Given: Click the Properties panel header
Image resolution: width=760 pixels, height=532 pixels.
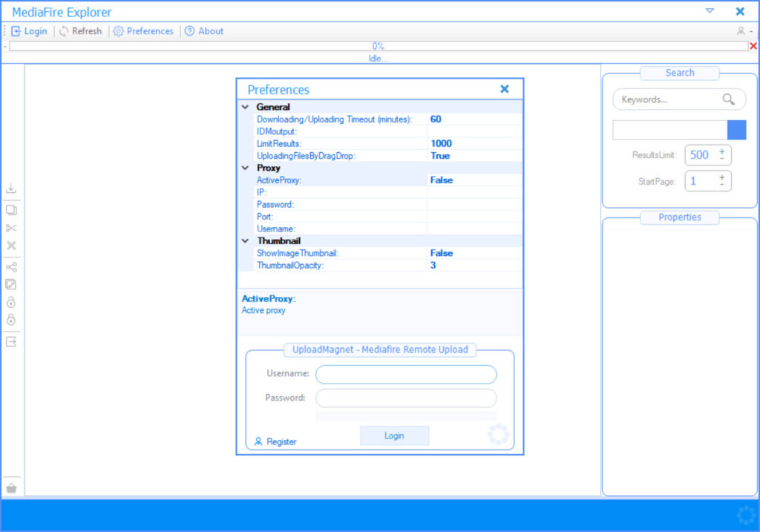Looking at the screenshot, I should click(680, 217).
